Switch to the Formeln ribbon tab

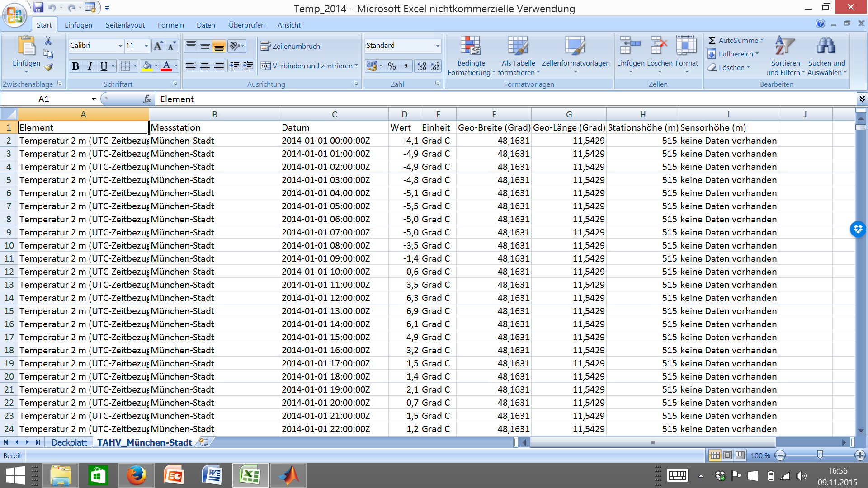(x=170, y=25)
